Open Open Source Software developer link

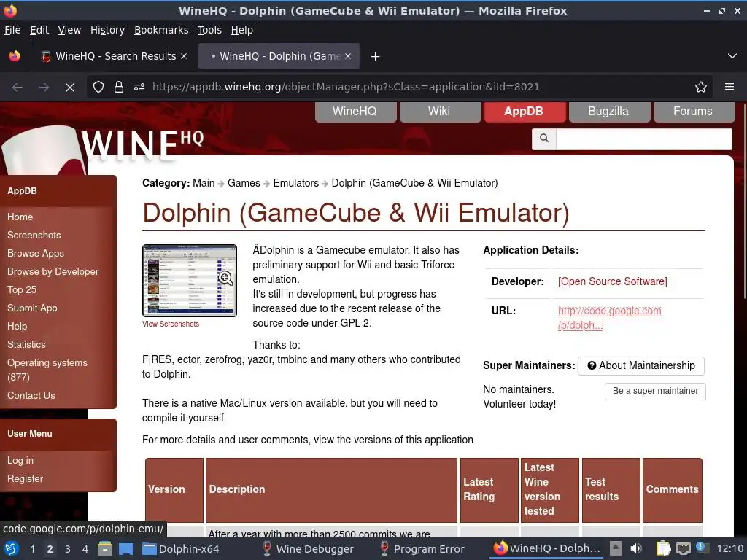(x=612, y=281)
